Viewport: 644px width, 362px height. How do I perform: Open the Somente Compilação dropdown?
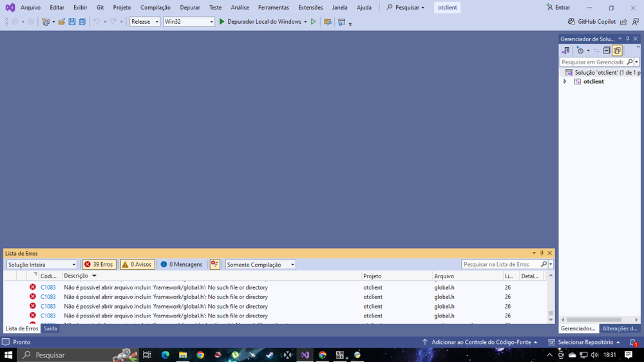260,265
